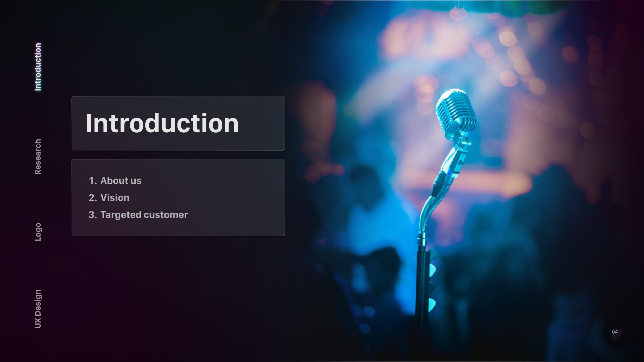Open the Targeted customer list item

coord(144,215)
